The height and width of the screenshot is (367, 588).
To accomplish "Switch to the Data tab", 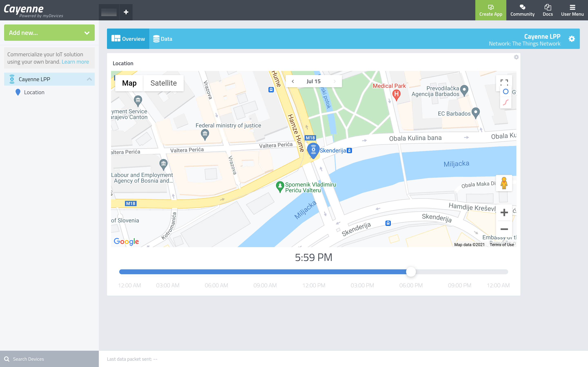I will (x=163, y=39).
